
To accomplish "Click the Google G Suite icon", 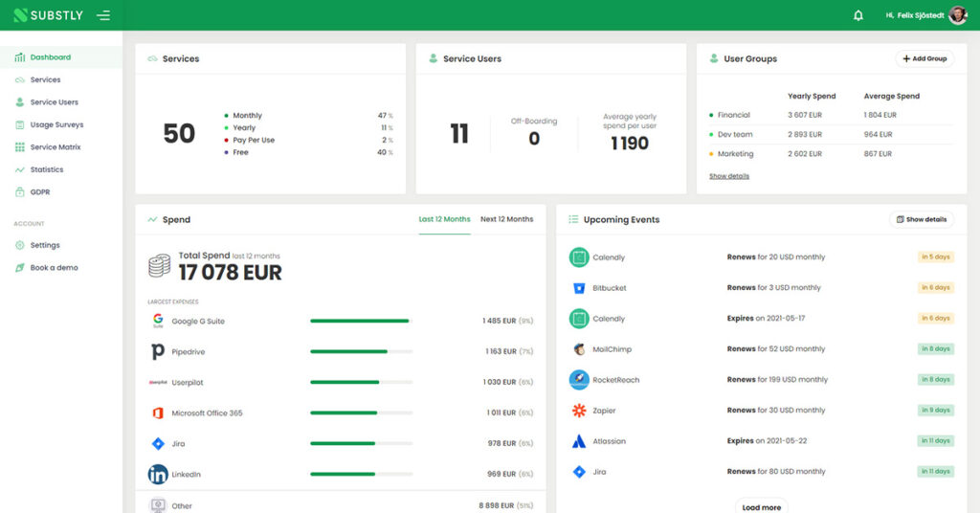I will tap(157, 322).
